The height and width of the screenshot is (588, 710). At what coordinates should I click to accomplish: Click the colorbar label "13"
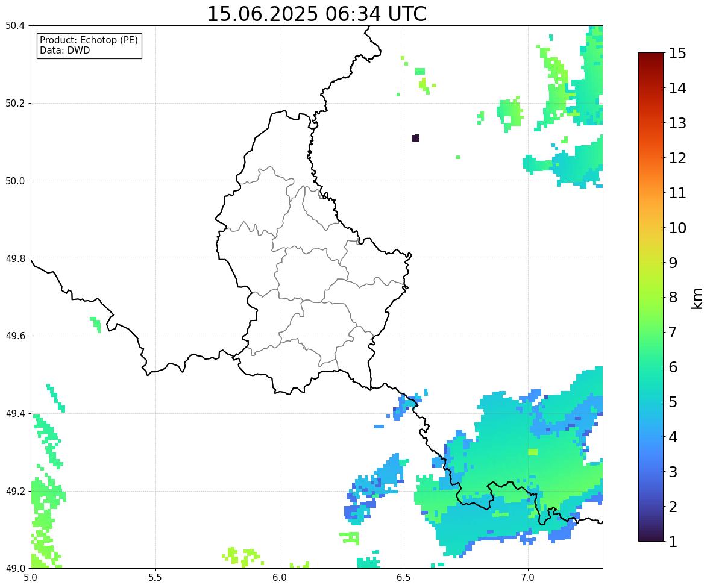(x=677, y=123)
